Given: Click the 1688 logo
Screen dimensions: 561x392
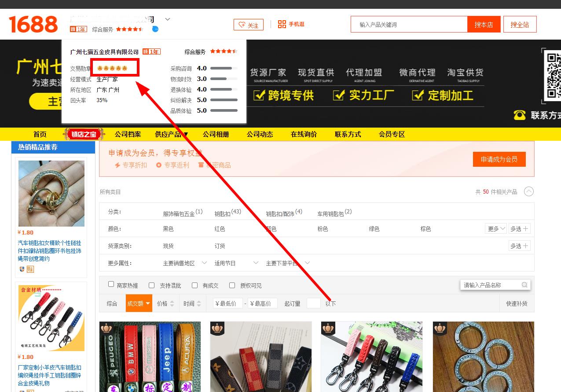Looking at the screenshot, I should point(33,24).
